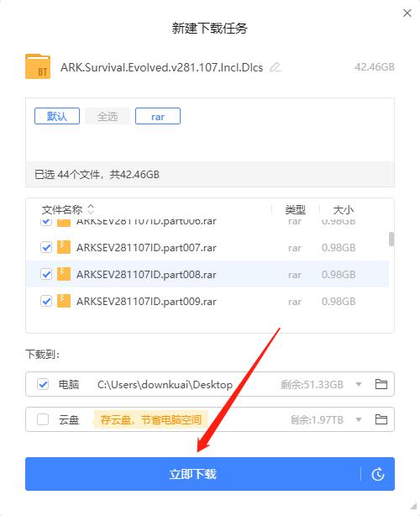The width and height of the screenshot is (420, 516).
Task: Click the 全选 select-all button
Action: [108, 116]
